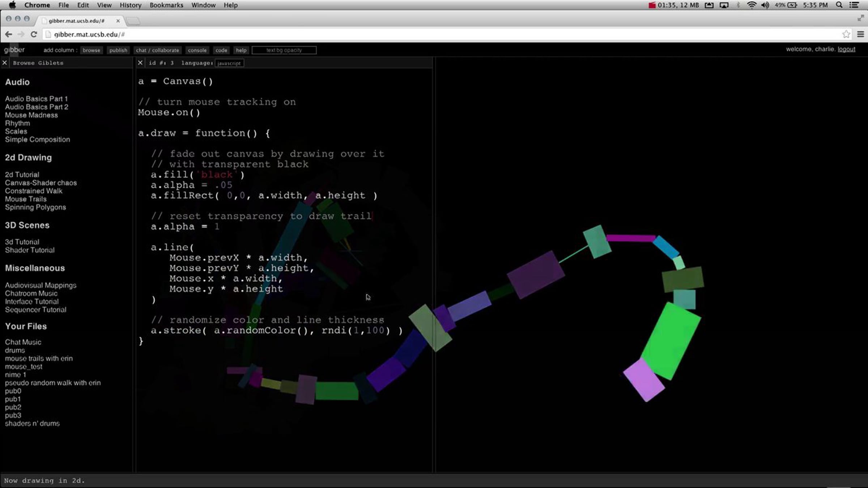Open the console column
Image resolution: width=868 pixels, height=488 pixels.
pyautogui.click(x=197, y=50)
